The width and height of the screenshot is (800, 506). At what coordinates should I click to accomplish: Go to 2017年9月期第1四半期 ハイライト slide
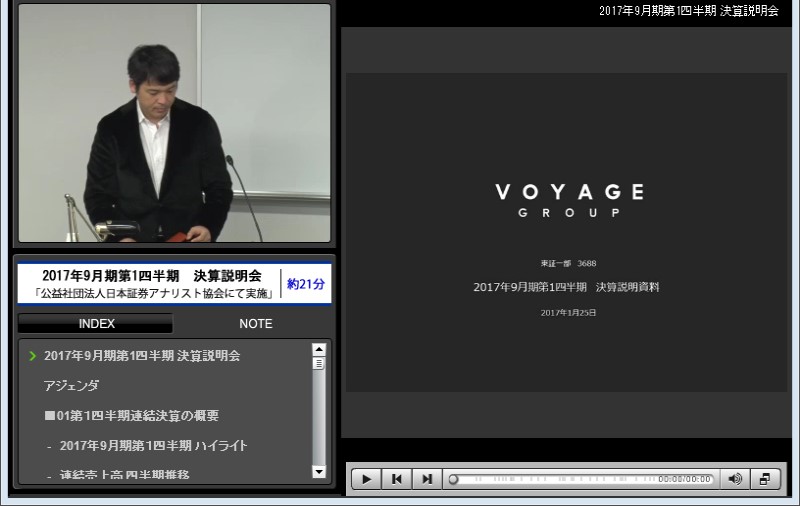pos(153,445)
